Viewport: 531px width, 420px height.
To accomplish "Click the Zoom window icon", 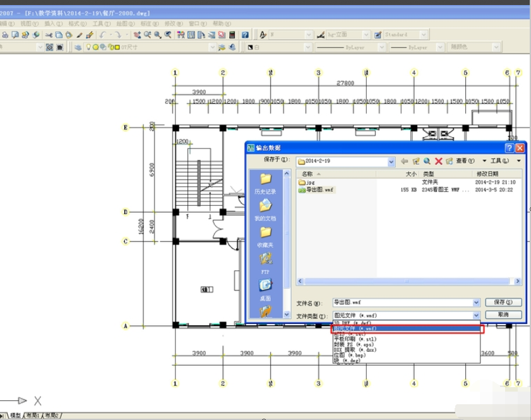I will 157,35.
